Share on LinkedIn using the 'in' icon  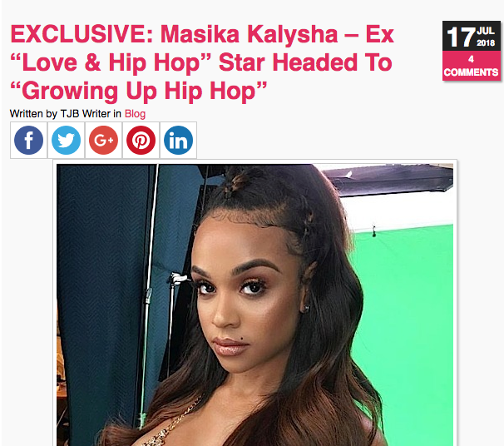178,140
